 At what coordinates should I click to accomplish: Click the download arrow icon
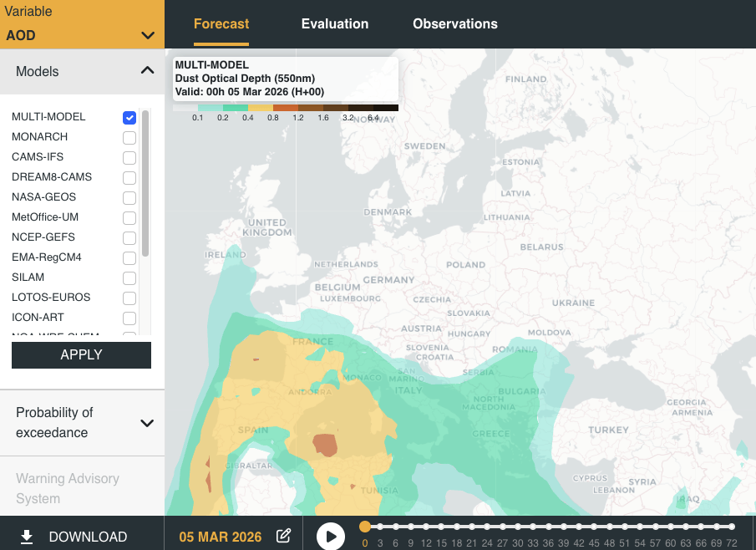(27, 537)
